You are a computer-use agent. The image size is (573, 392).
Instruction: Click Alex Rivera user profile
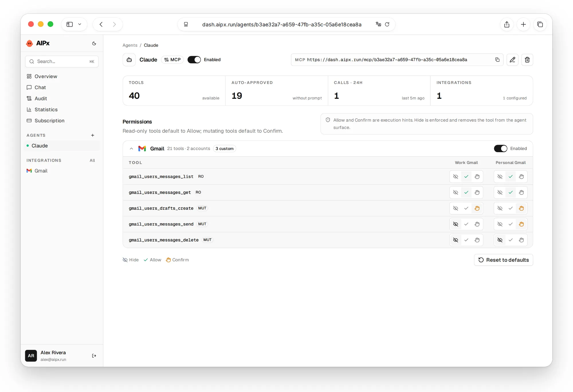pos(53,356)
